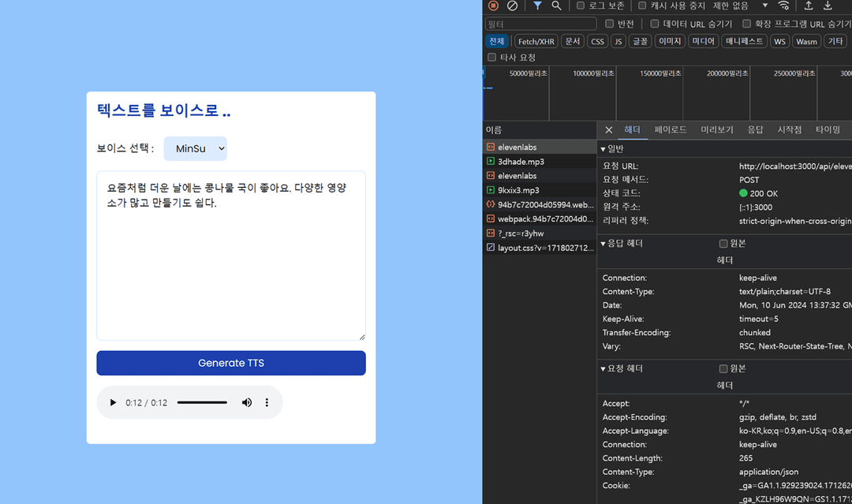Open the network conditions Wi-Fi icon
Viewport: 852px width, 504px height.
(x=783, y=6)
